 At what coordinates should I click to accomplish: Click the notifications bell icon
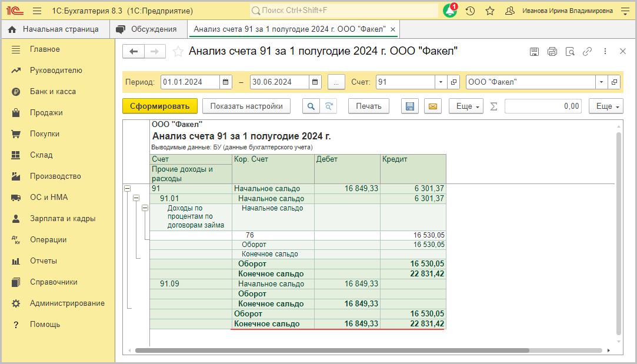(450, 11)
